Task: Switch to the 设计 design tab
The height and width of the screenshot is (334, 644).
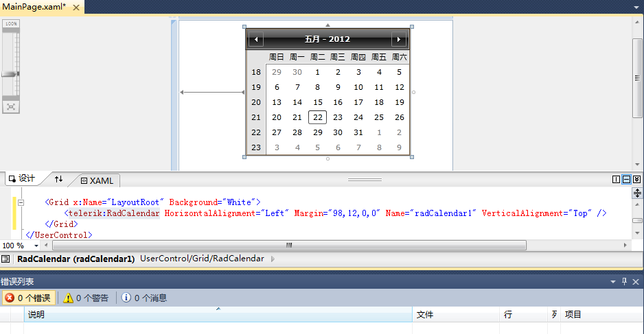Action: [x=22, y=178]
